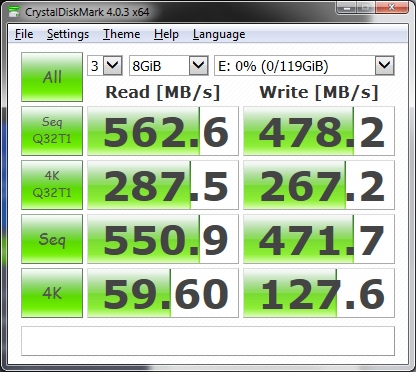The image size is (416, 372).
Task: Start the plain 4K test
Action: pos(52,293)
